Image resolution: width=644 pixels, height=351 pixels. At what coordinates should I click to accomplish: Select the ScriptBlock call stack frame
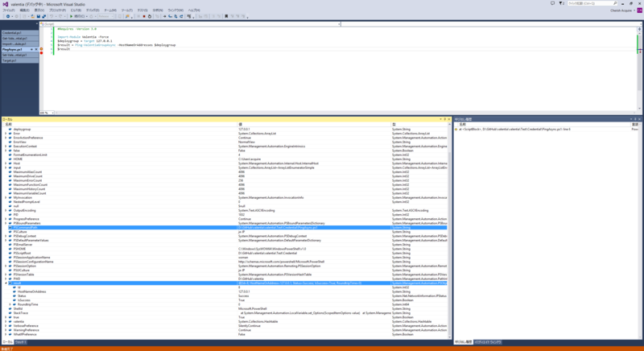tap(547, 130)
